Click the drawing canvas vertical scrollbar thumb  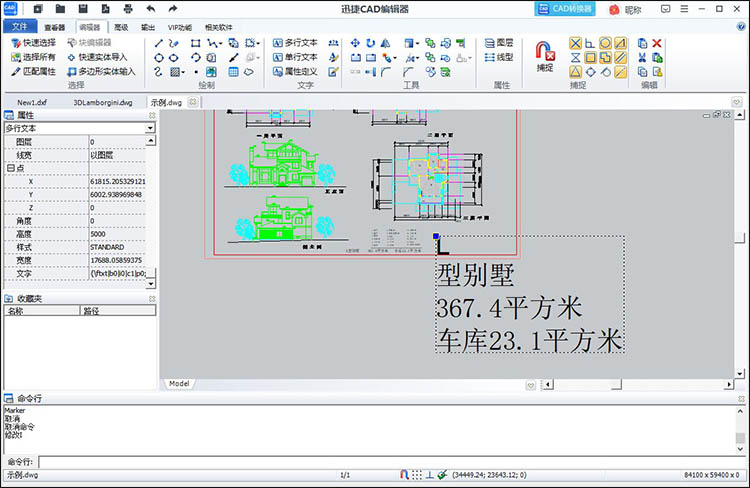[740, 237]
